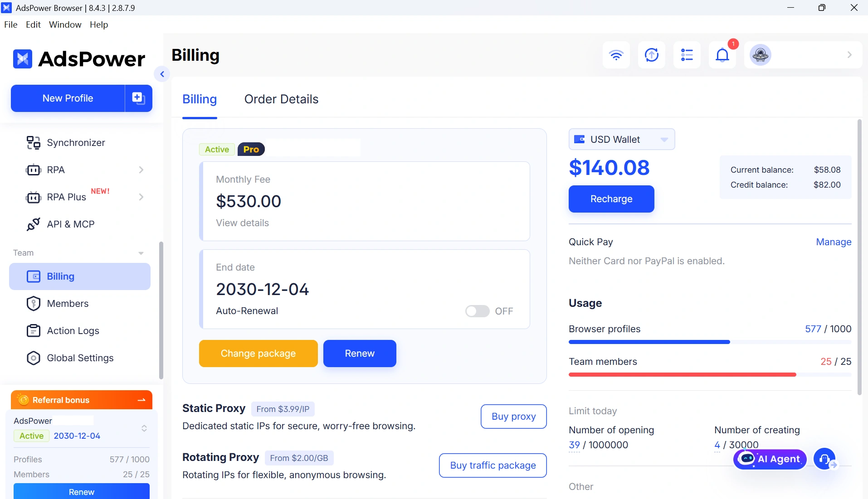Click the Referral bonus arrow icon
The width and height of the screenshot is (868, 499).
pyautogui.click(x=141, y=400)
